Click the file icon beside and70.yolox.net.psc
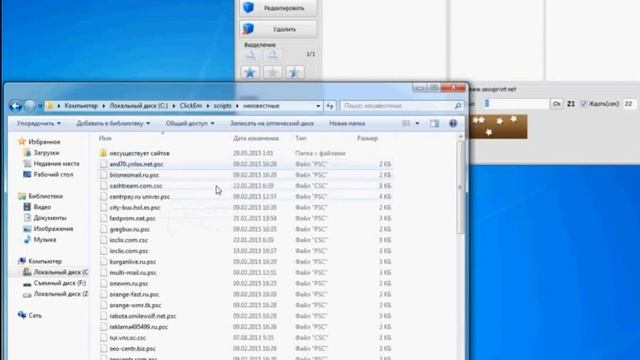Screen dimensions: 640x360 tap(104, 164)
